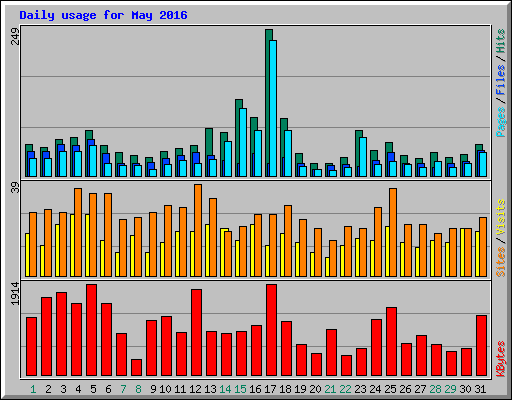Click the 'Sites' legend label
The height and width of the screenshot is (400, 512).
(501, 262)
